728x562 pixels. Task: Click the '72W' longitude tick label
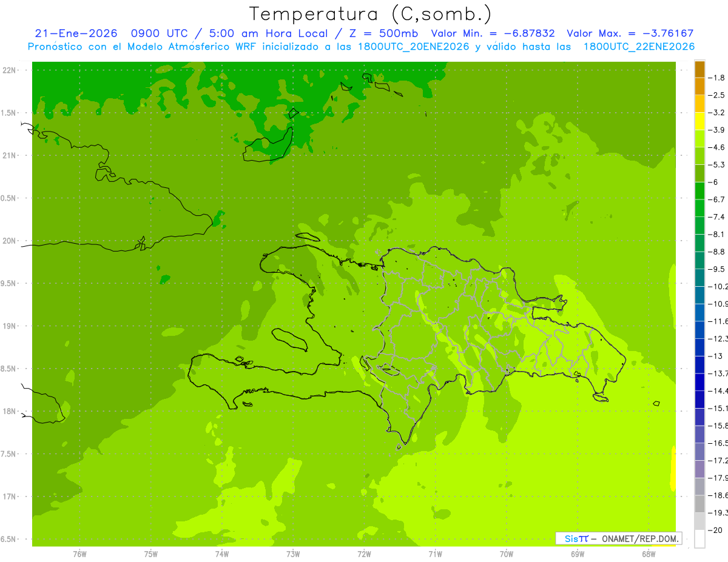(x=364, y=554)
